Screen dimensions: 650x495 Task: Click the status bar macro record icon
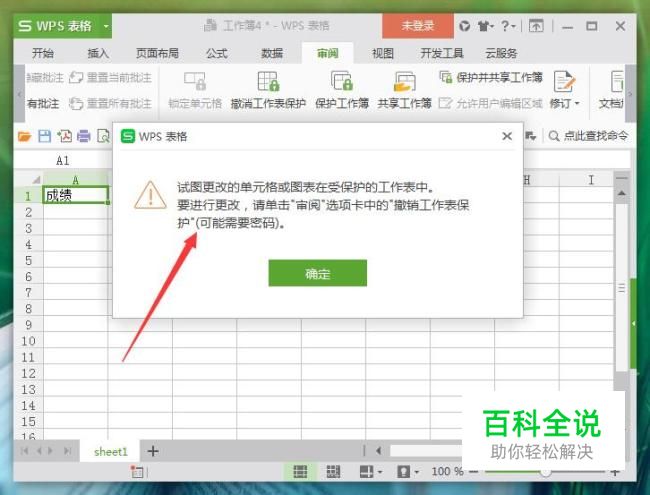[137, 472]
